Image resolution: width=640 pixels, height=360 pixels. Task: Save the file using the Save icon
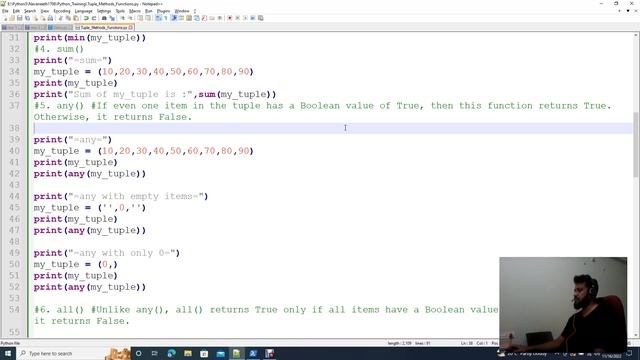coord(20,18)
